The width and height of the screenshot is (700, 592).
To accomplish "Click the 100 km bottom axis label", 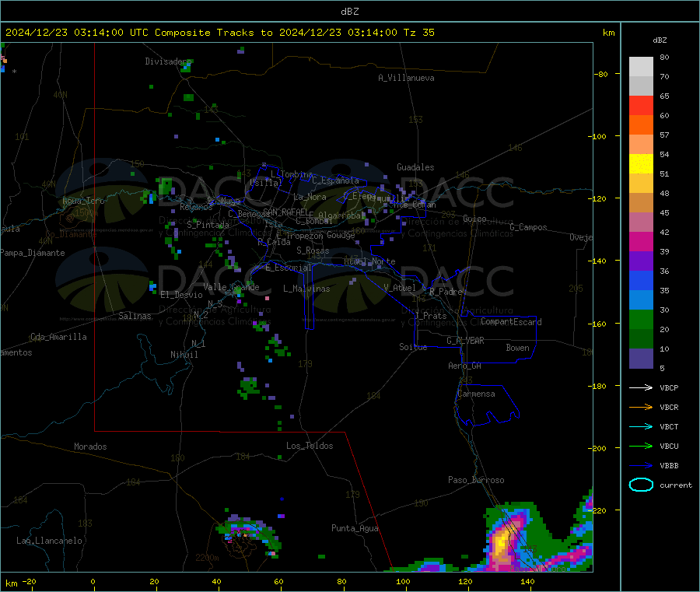I will [x=403, y=581].
